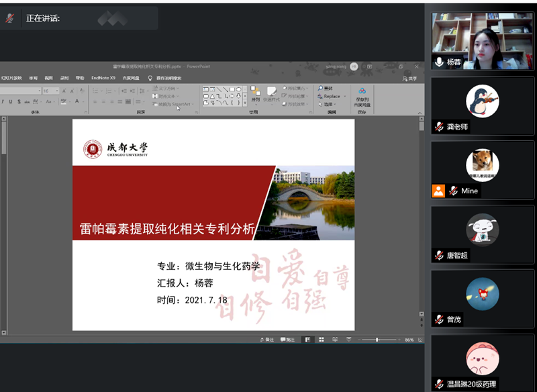Click the muted microphone icon at top-left
537x392 pixels.
pos(9,18)
